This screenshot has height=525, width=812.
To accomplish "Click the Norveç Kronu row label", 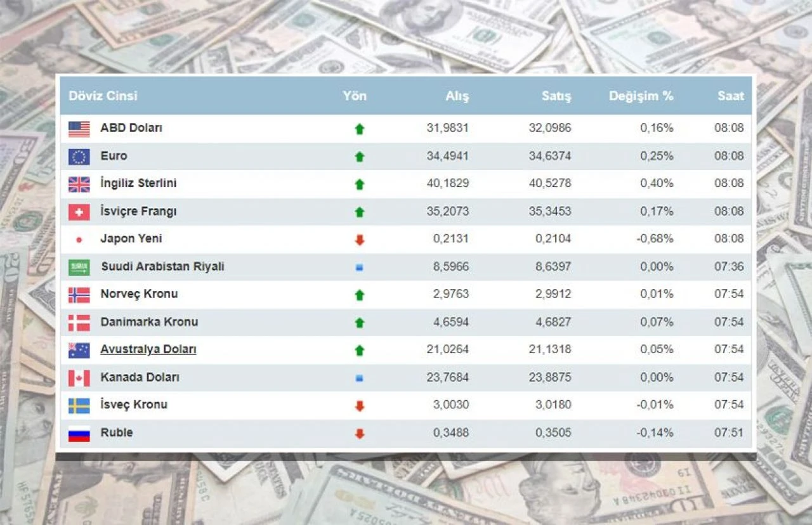I will [x=139, y=294].
